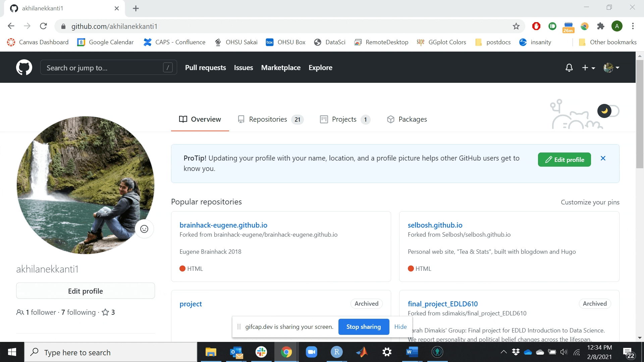Bookmark this page with the star icon
Image resolution: width=644 pixels, height=362 pixels.
pyautogui.click(x=516, y=26)
